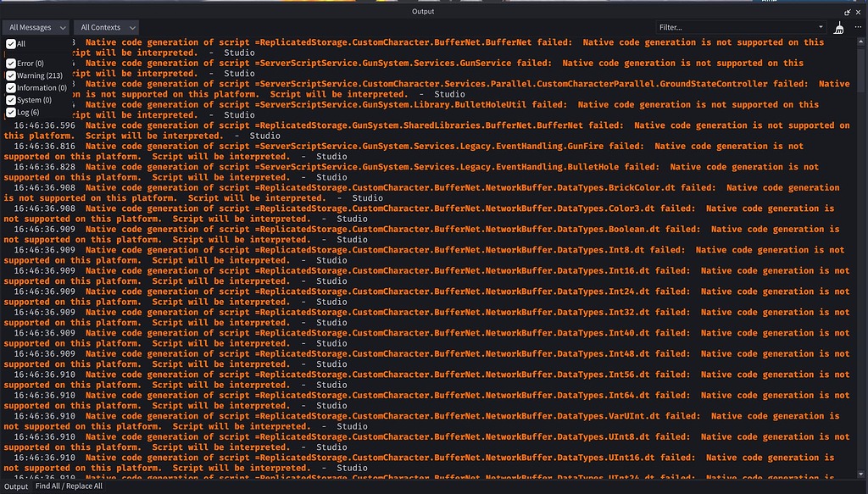The image size is (868, 494).
Task: Click the GunService script warning message
Action: tap(339, 61)
